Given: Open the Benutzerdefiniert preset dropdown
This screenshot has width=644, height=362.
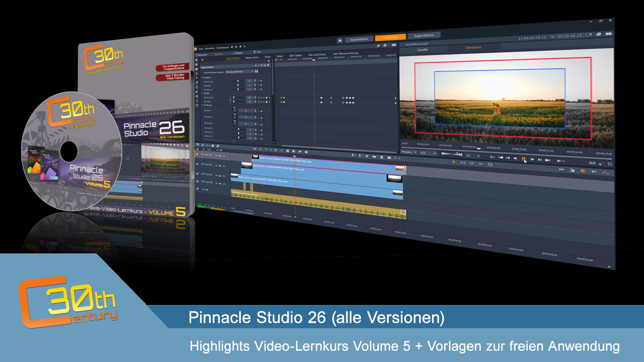Looking at the screenshot, I should [240, 71].
